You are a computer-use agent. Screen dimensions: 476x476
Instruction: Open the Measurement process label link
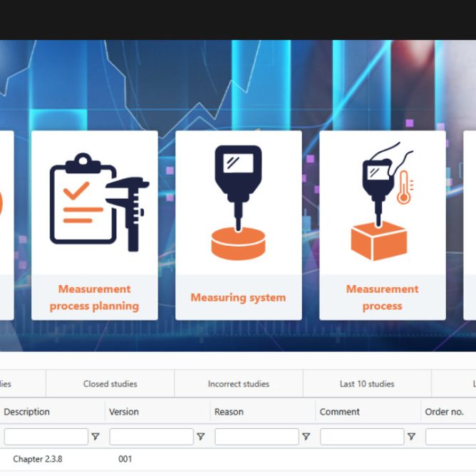point(383,298)
